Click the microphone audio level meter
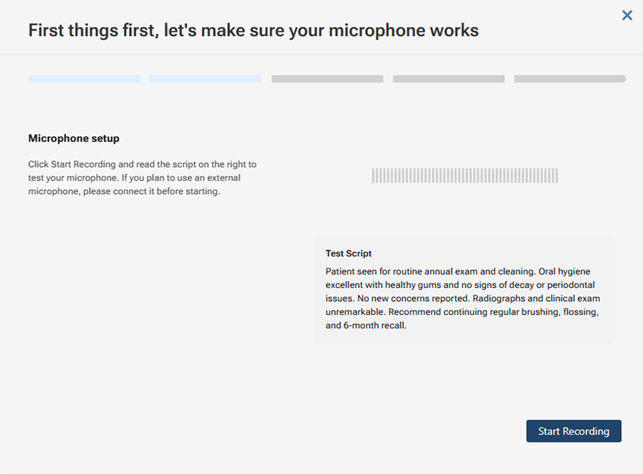 [465, 176]
